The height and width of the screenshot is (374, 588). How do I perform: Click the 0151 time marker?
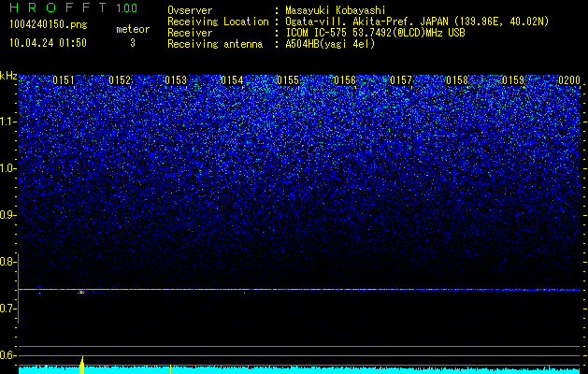(x=64, y=80)
